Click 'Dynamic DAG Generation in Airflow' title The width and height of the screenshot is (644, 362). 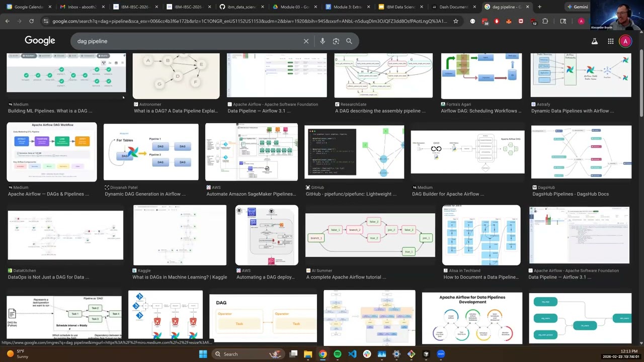145,194
